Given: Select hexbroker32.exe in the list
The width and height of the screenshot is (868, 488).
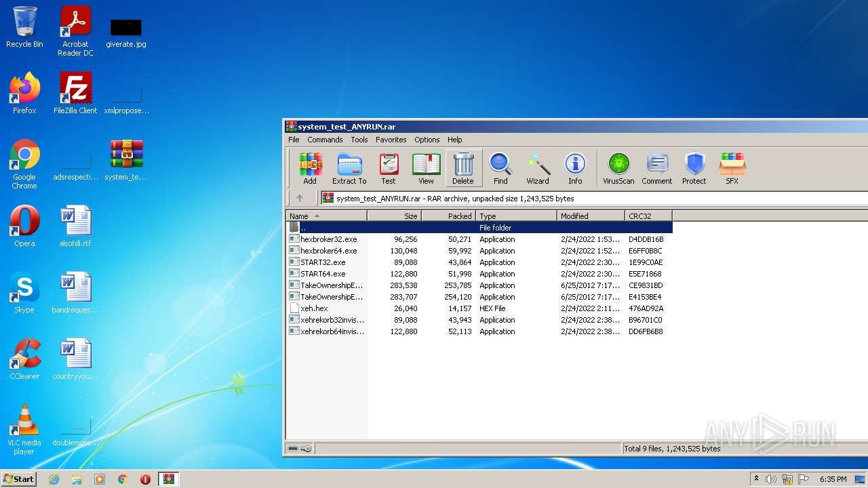Looking at the screenshot, I should coord(479,239).
